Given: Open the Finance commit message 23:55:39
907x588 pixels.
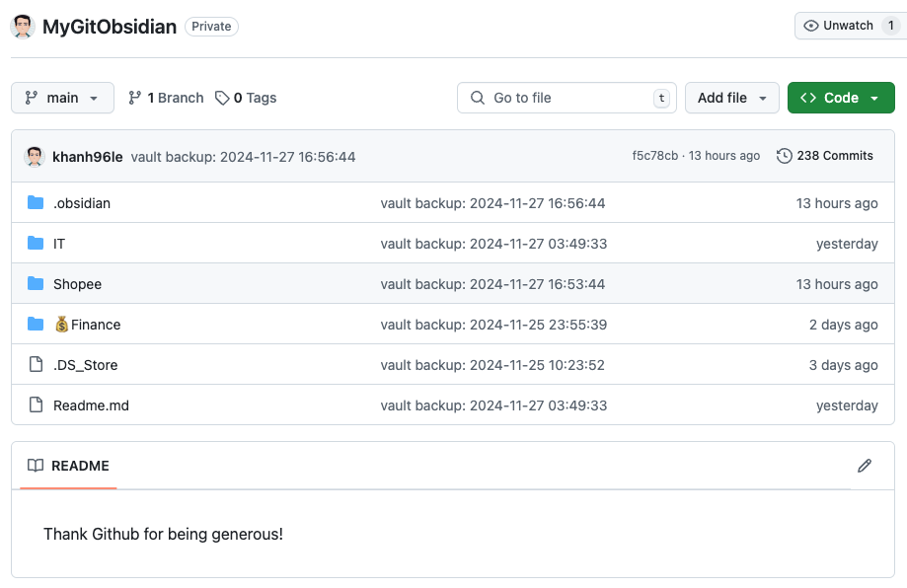Looking at the screenshot, I should click(494, 325).
